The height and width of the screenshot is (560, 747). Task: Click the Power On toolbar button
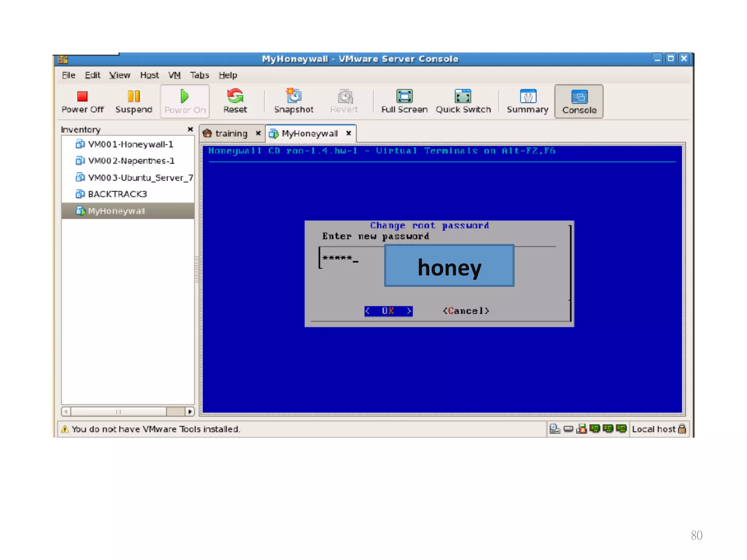click(x=185, y=102)
